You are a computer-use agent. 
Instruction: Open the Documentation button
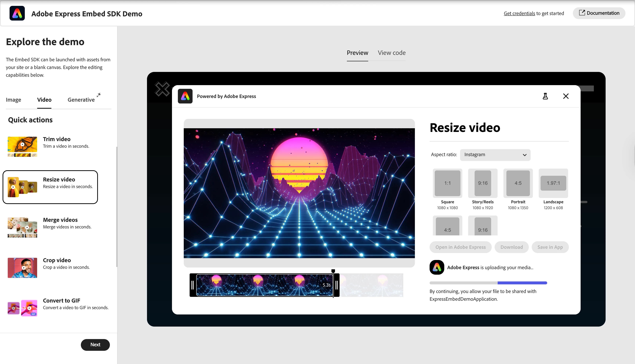599,13
